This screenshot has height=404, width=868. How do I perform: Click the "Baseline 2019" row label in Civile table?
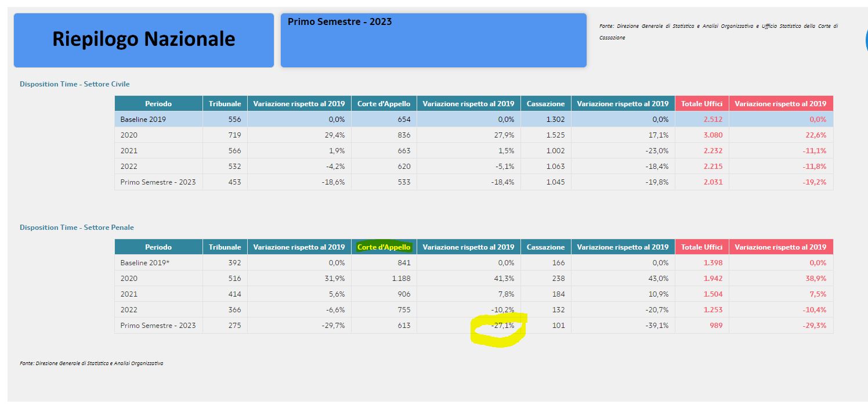coord(143,120)
